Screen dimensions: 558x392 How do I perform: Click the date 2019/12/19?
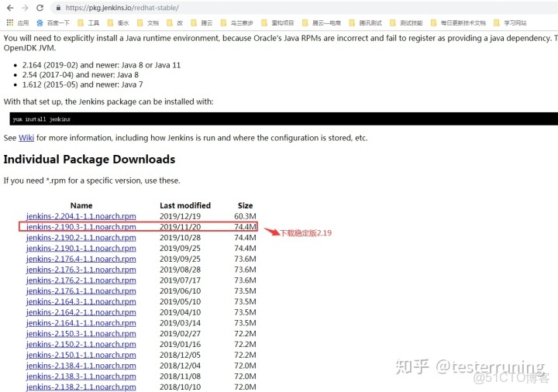coord(180,216)
